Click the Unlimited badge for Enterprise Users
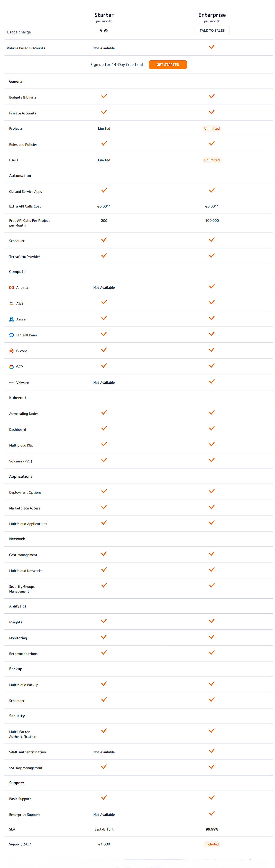Viewport: 275px width, 868px height. click(212, 160)
